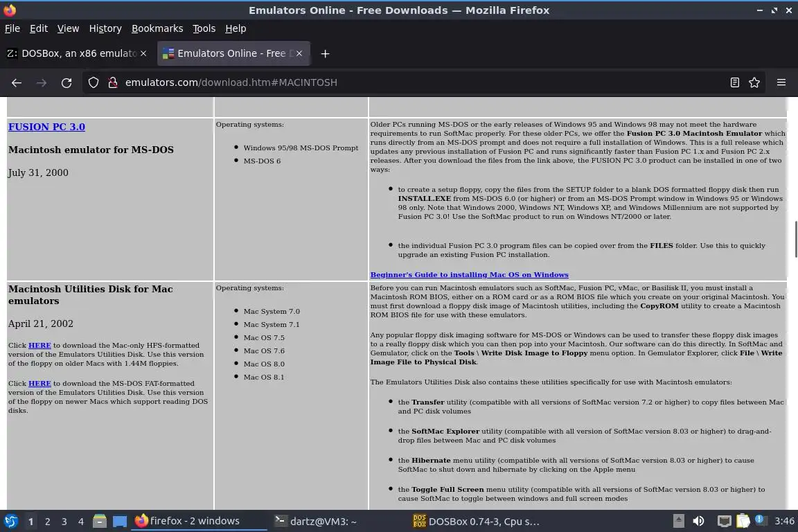Click the removable media eject tray icon
Screen dimensions: 798x532
point(678,521)
